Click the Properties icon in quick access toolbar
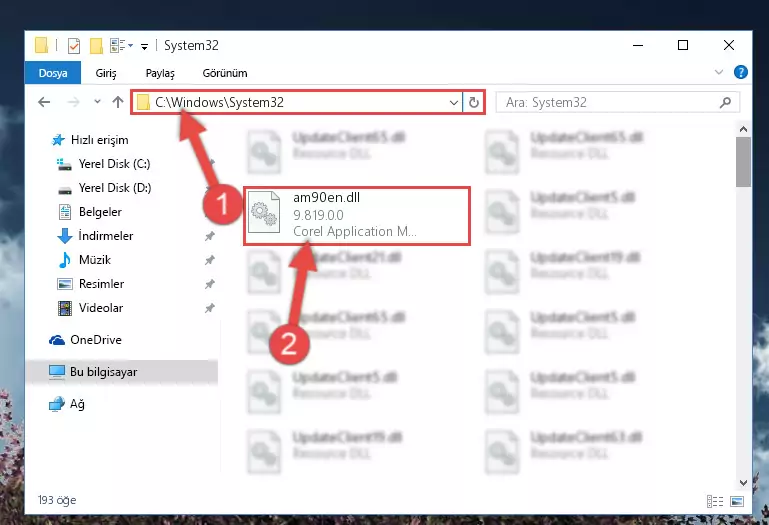 coord(74,46)
